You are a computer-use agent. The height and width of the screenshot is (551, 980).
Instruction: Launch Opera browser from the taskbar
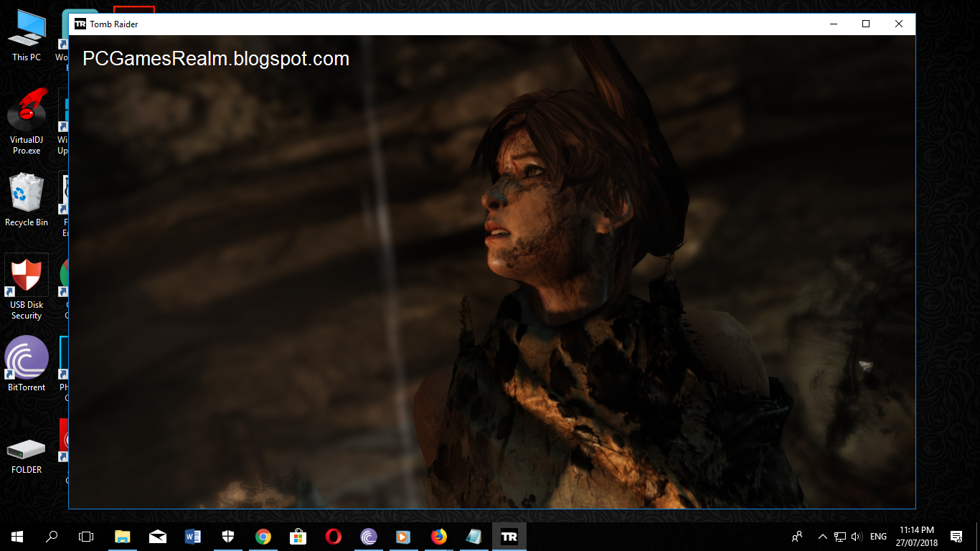pyautogui.click(x=334, y=536)
